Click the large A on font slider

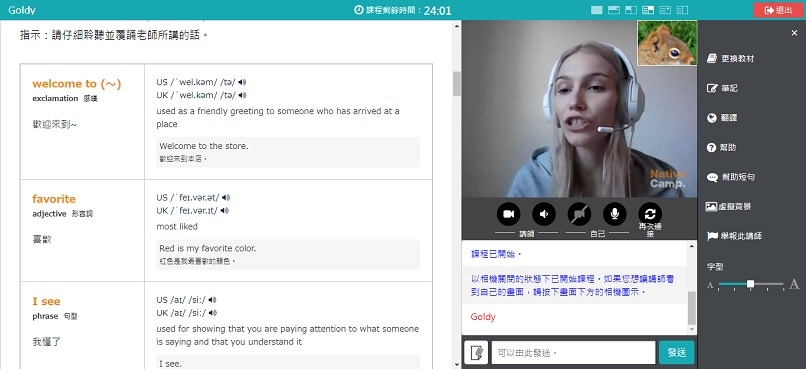click(x=794, y=284)
